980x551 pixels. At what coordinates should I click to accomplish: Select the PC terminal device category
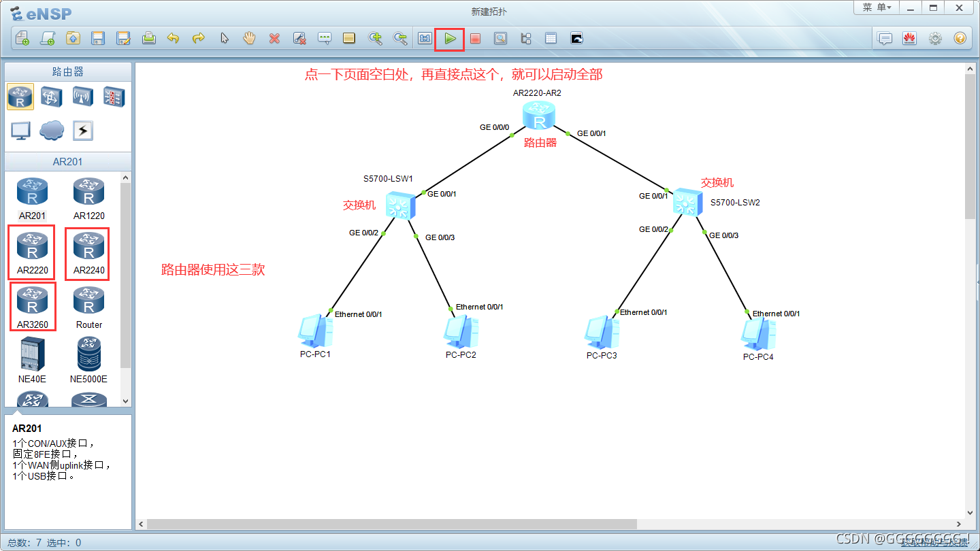tap(20, 130)
